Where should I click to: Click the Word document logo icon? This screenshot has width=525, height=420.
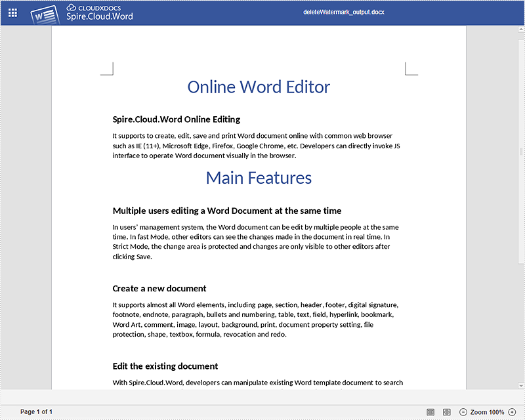[45, 14]
